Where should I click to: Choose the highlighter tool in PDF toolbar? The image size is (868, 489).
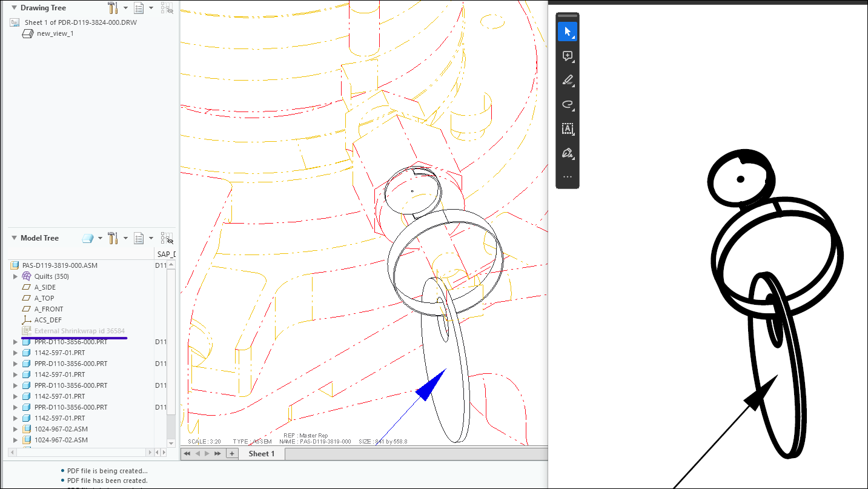pyautogui.click(x=567, y=80)
